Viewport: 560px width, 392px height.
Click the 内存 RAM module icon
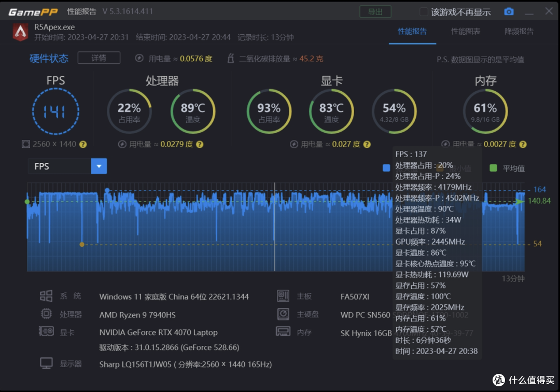click(x=283, y=332)
